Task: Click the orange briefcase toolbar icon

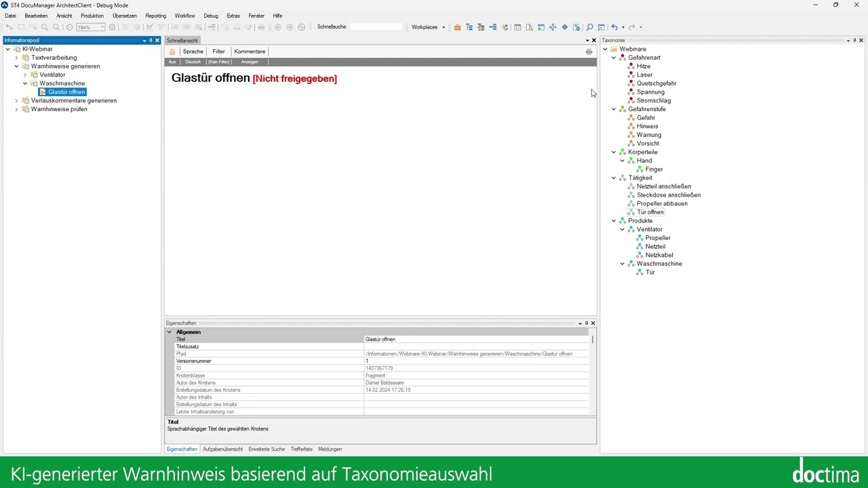Action: pyautogui.click(x=457, y=27)
